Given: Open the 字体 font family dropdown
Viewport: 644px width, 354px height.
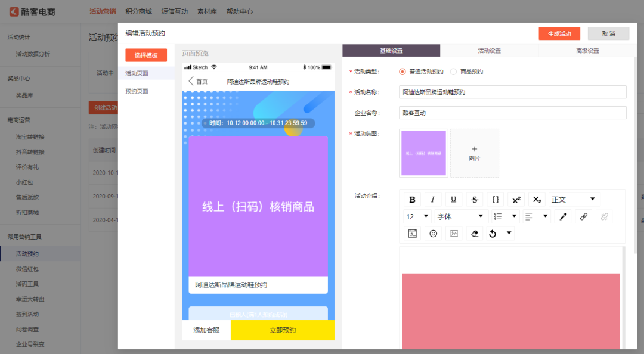Looking at the screenshot, I should click(461, 216).
